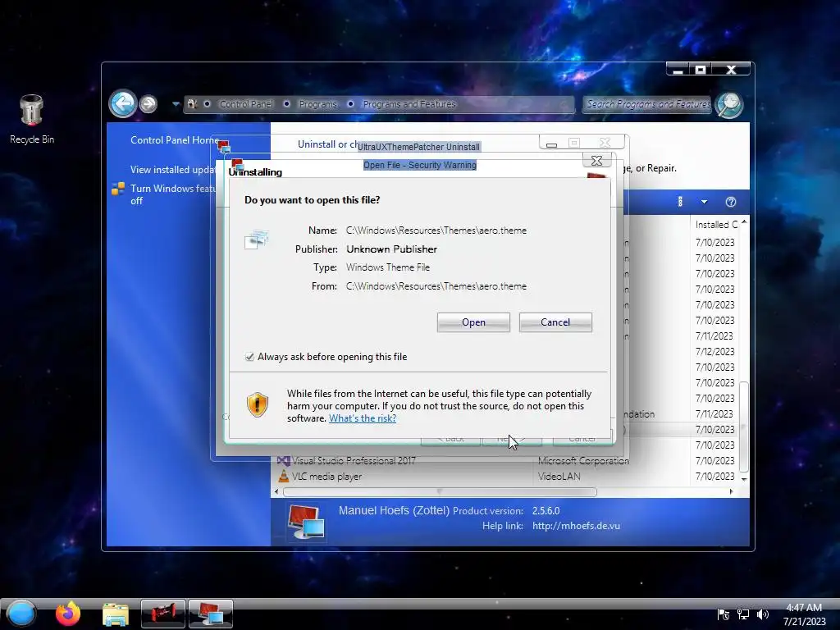This screenshot has width=840, height=630.
Task: Close the Open File - Security Warning dialog
Action: pyautogui.click(x=596, y=160)
